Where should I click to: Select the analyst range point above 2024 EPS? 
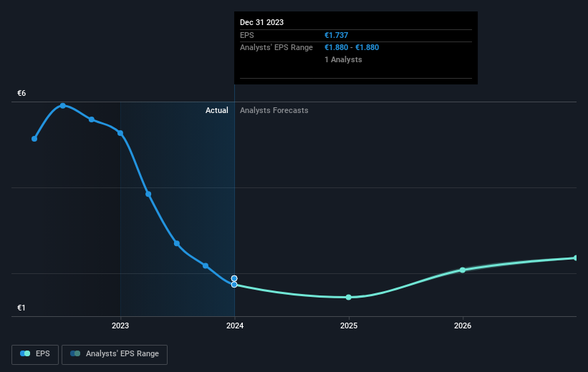[234, 278]
